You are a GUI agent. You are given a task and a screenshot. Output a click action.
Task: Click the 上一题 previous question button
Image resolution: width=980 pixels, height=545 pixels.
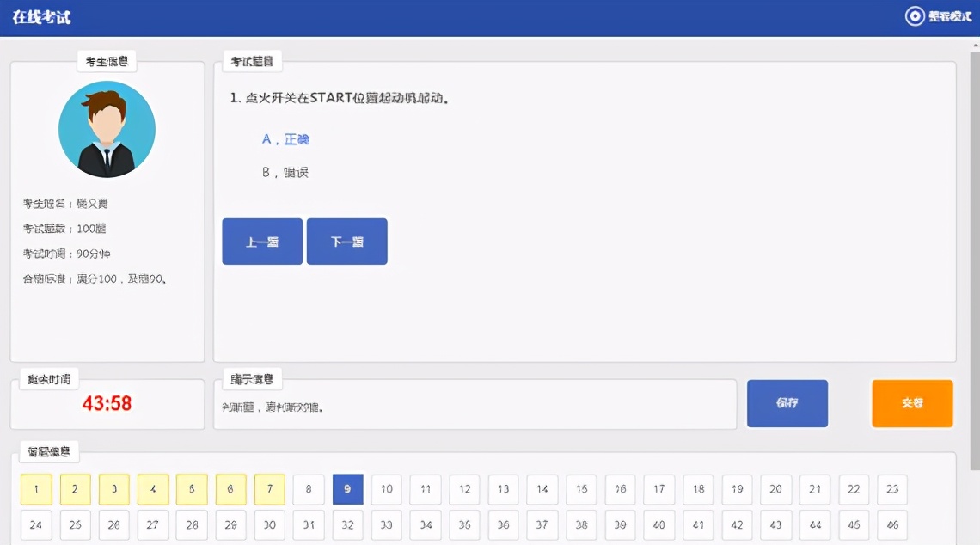tap(261, 241)
